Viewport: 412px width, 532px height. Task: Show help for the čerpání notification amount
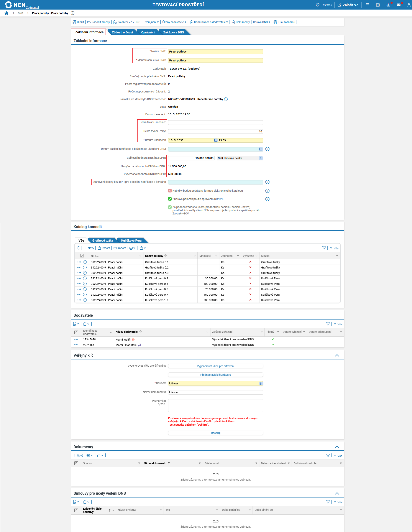click(x=267, y=182)
